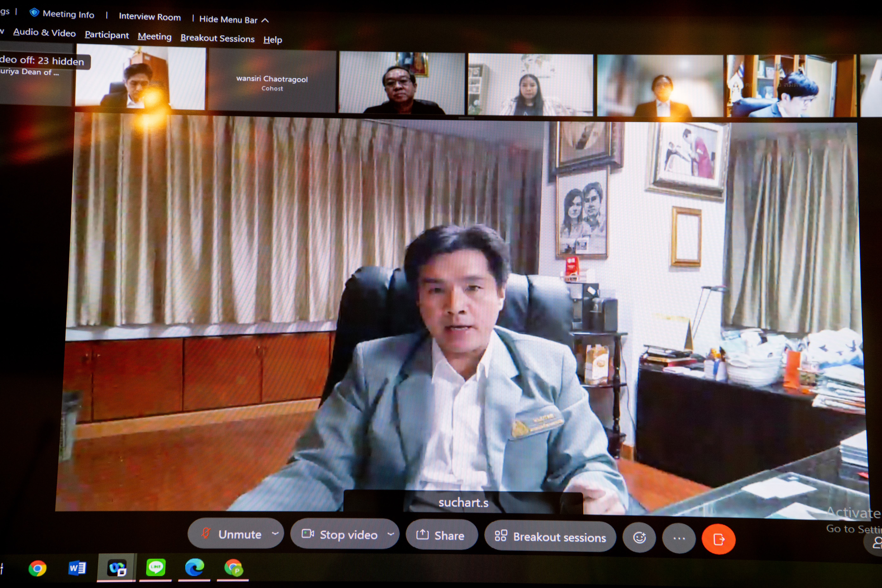Open Google Chrome from taskbar

click(38, 569)
